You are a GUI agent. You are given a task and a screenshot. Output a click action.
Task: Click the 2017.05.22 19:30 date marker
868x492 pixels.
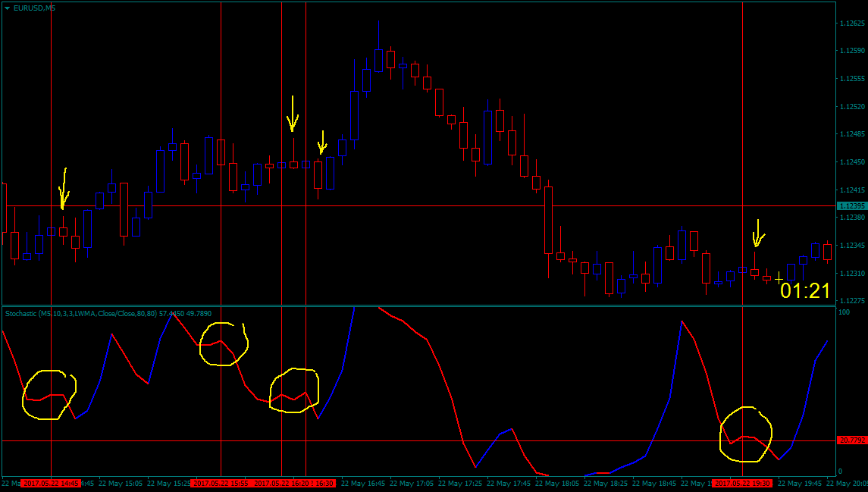[742, 483]
